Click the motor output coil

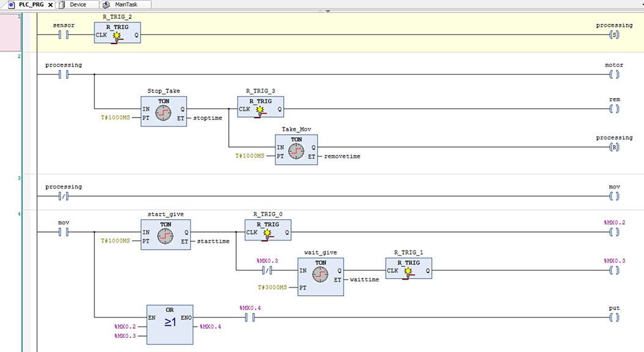(x=614, y=75)
